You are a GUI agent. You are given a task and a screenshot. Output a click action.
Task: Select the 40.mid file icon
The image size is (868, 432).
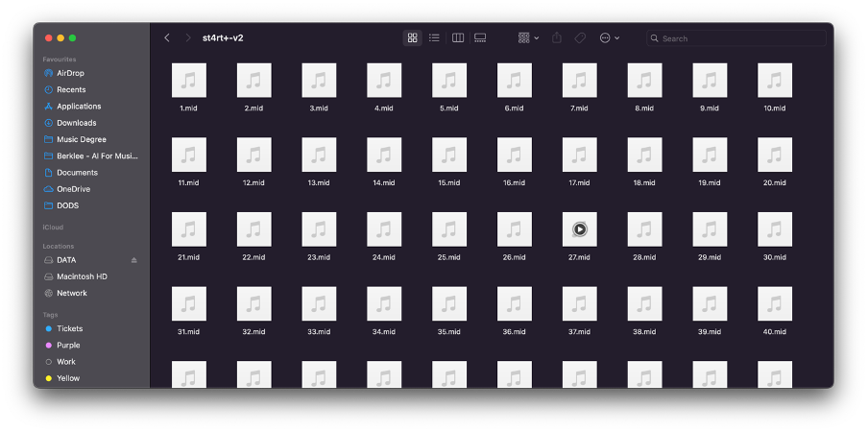775,303
